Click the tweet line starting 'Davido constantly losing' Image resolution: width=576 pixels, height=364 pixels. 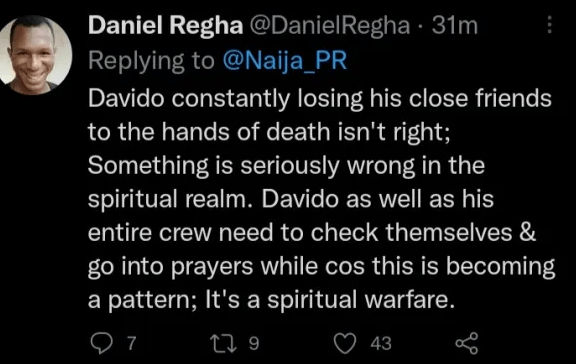coord(320,98)
